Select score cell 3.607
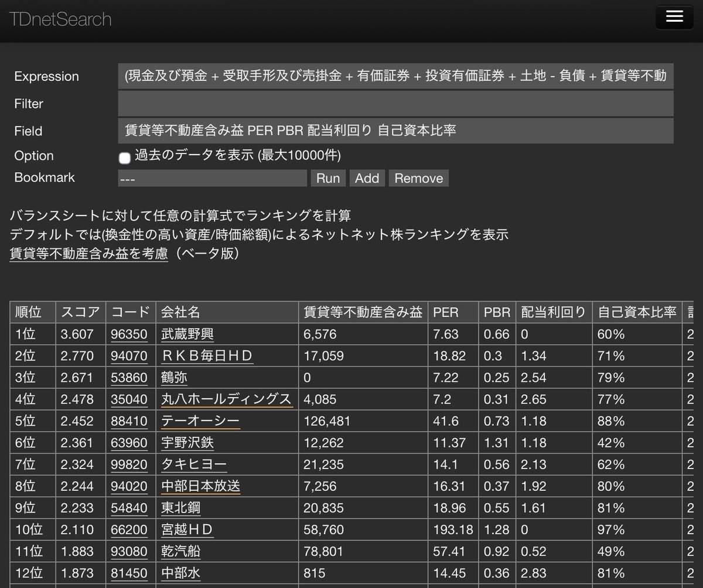The height and width of the screenshot is (588, 703). point(81,334)
